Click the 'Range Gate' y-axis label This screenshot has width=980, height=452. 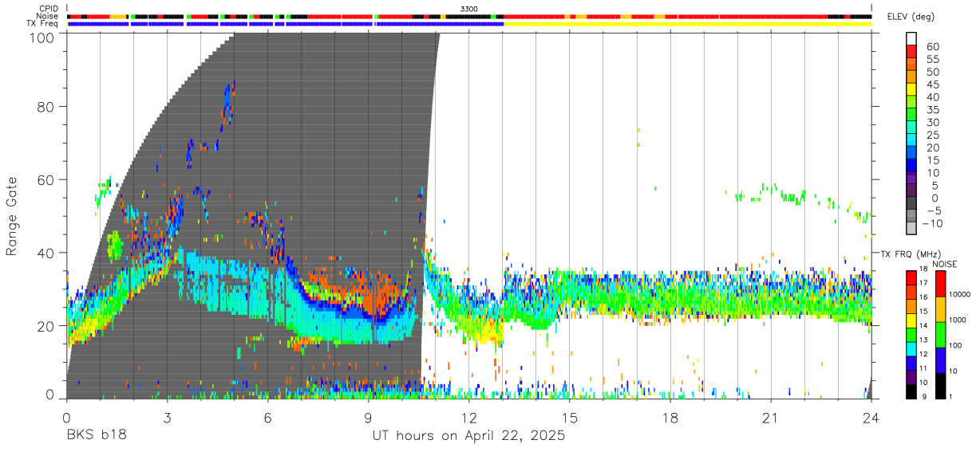tap(12, 217)
